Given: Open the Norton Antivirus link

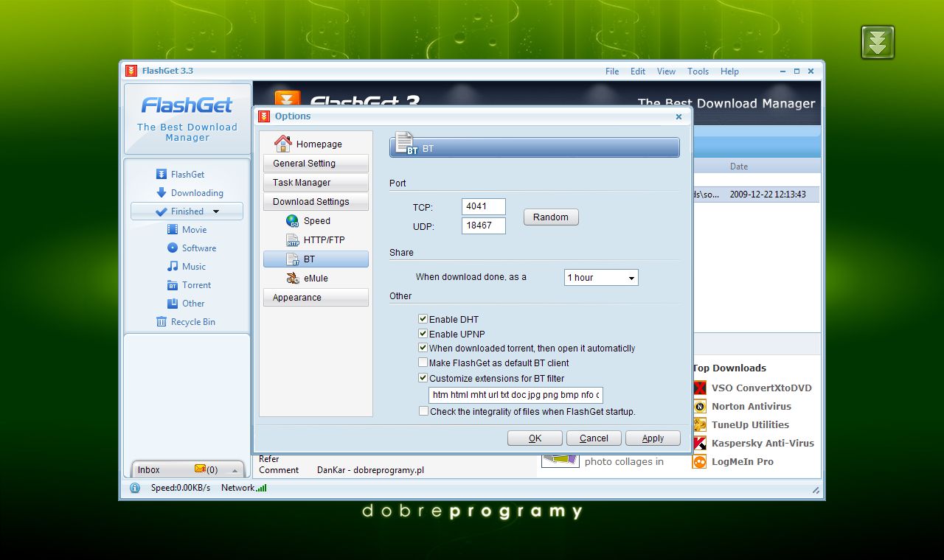Looking at the screenshot, I should pyautogui.click(x=751, y=406).
